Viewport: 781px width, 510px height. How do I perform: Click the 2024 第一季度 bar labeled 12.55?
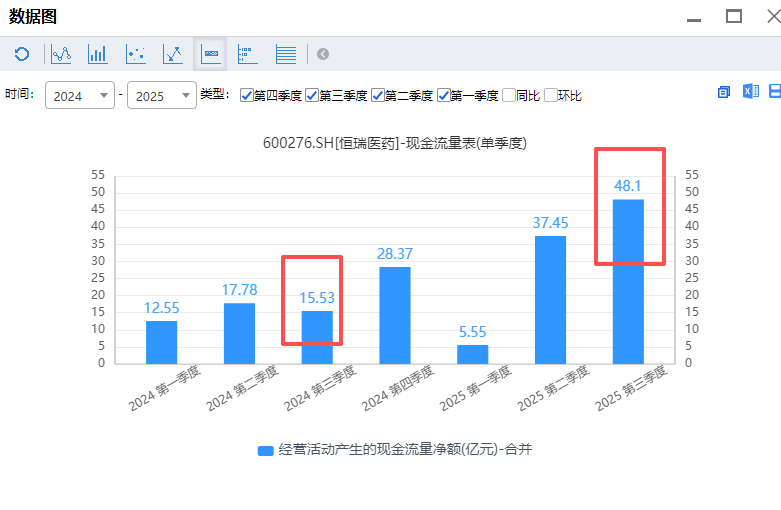[161, 343]
